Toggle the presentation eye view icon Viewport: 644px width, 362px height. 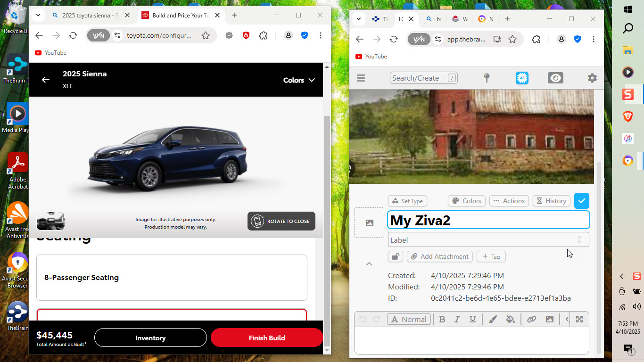pyautogui.click(x=555, y=78)
